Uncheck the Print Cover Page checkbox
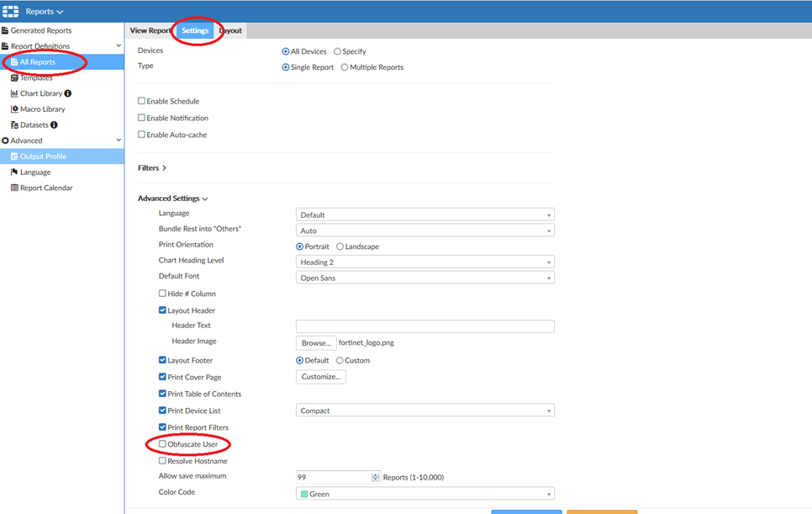 coord(162,377)
